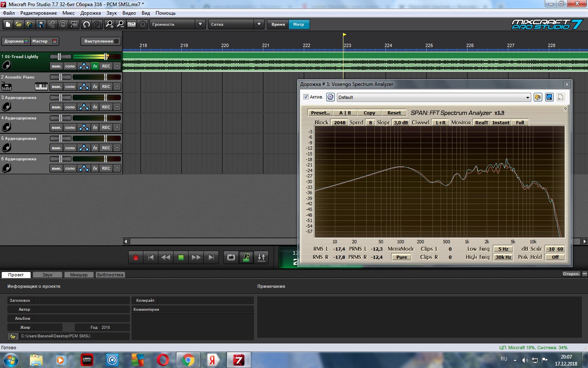Switch to the Микшер tab

click(78, 275)
